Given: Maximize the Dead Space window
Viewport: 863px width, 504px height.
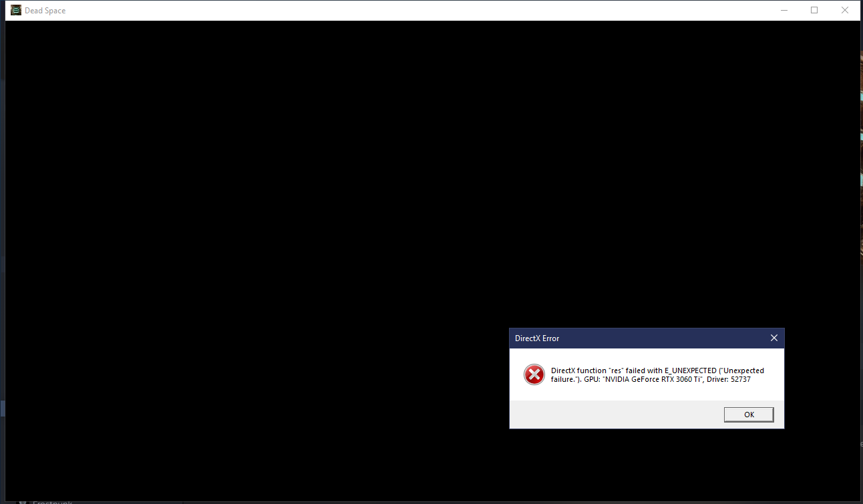Looking at the screenshot, I should point(814,10).
